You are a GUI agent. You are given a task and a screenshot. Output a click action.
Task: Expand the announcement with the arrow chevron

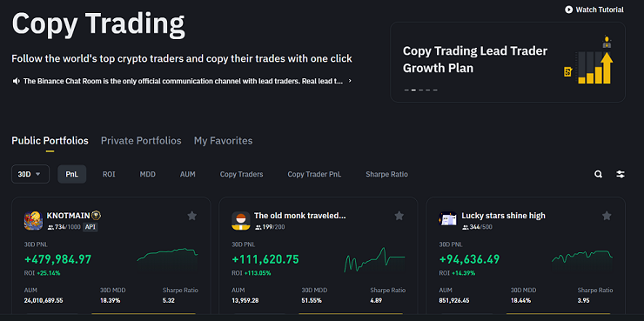(x=350, y=81)
